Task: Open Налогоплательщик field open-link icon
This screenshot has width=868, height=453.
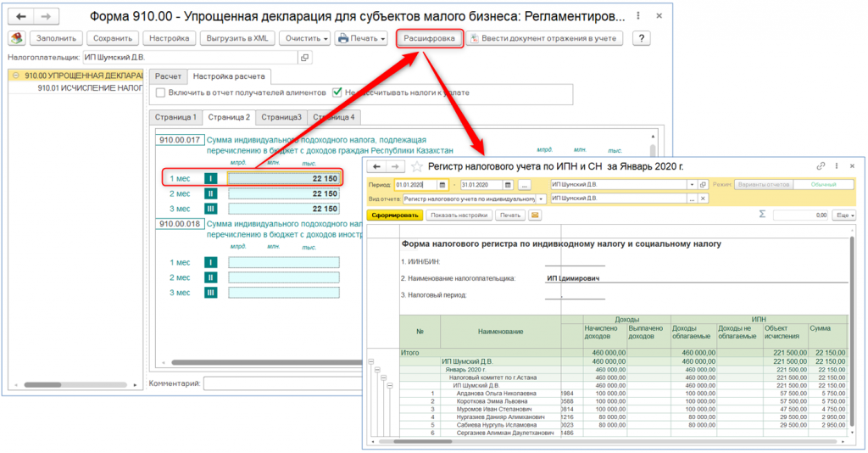Action: coord(304,57)
